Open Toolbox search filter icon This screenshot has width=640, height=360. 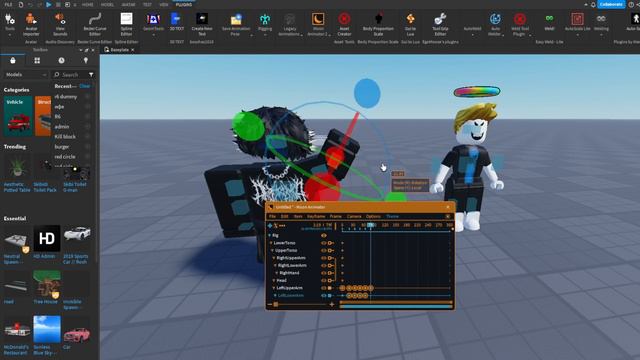91,75
